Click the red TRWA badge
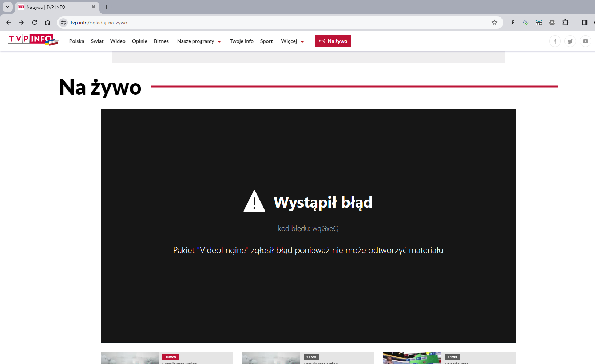This screenshot has height=364, width=595. click(x=171, y=357)
